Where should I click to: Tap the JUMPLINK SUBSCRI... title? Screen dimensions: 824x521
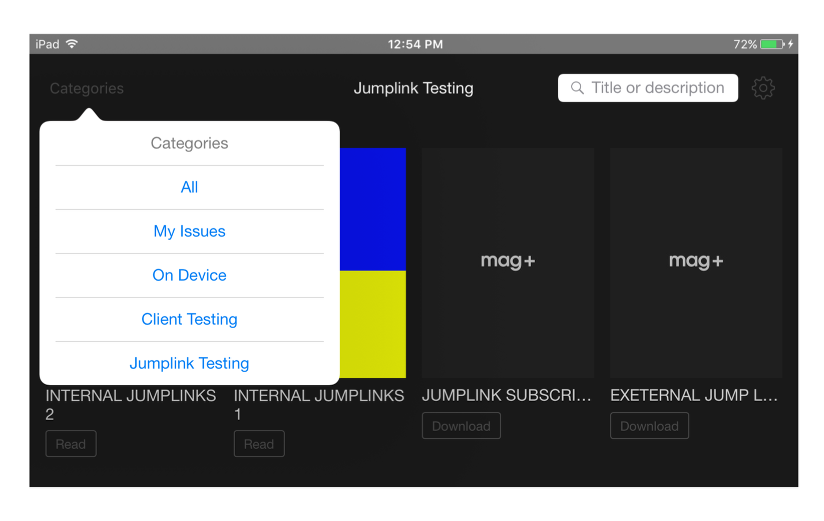coord(507,395)
